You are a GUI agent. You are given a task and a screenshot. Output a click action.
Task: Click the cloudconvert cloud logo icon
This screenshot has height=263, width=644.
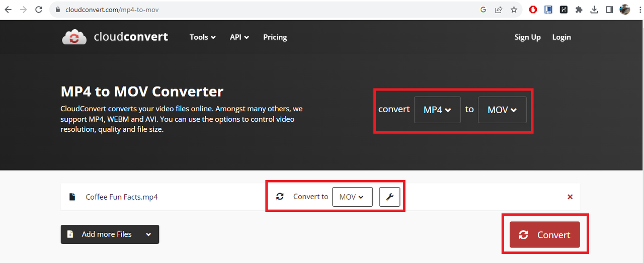point(74,37)
